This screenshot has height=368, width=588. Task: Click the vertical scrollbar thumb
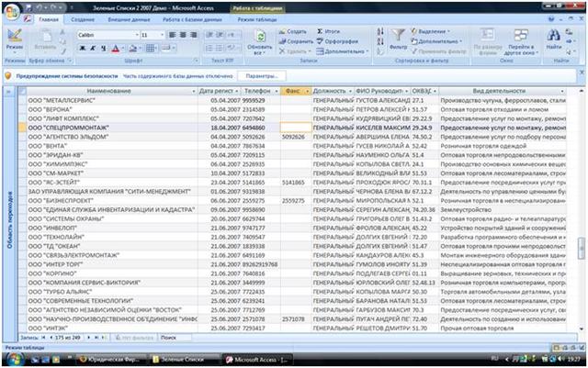[x=582, y=249]
